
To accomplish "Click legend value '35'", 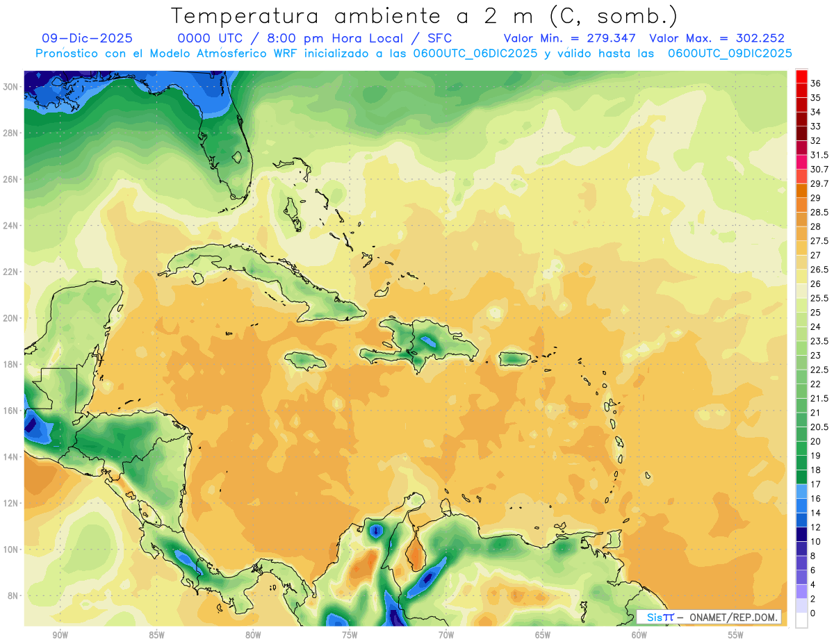I will pos(815,98).
